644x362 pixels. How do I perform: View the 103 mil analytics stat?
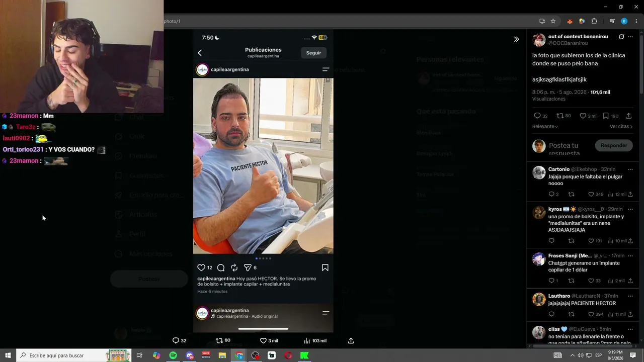(x=315, y=340)
